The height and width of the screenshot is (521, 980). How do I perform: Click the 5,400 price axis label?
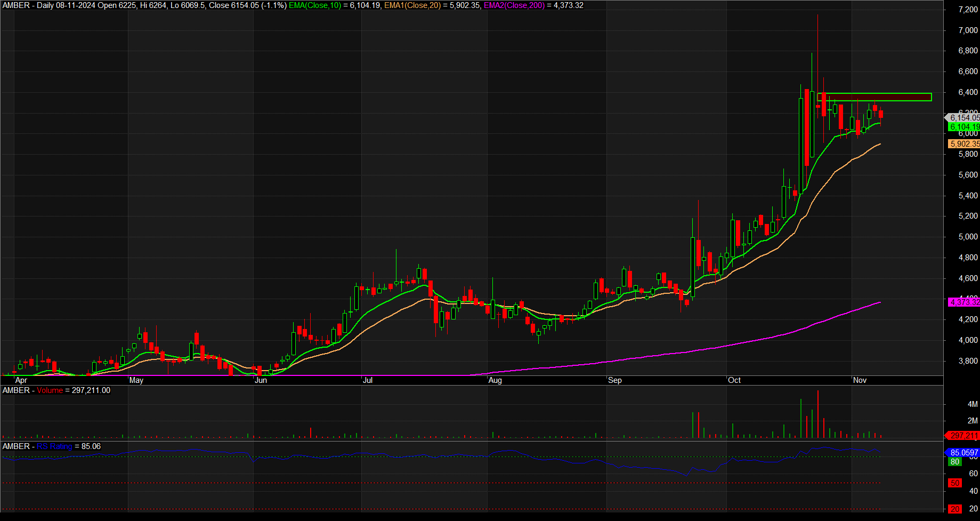968,196
